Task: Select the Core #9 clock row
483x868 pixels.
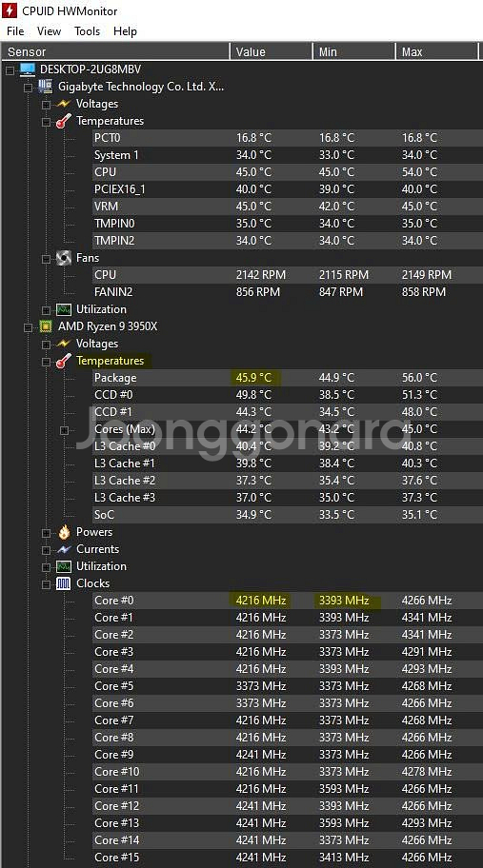Action: (287, 754)
